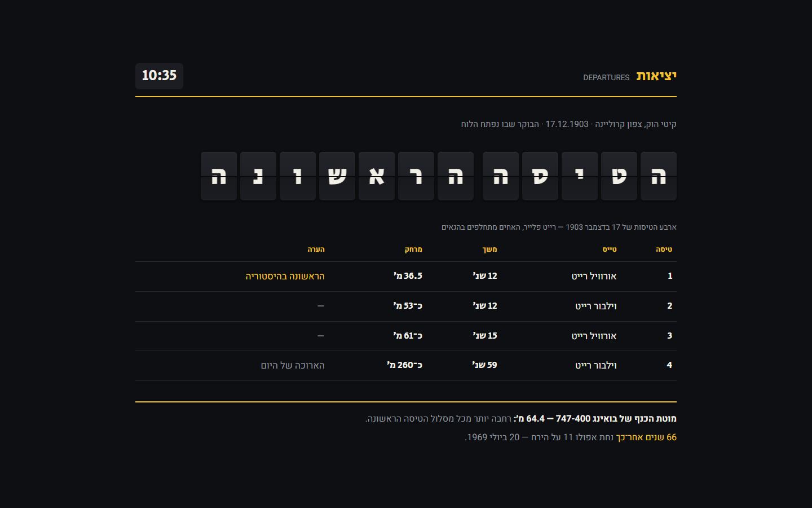This screenshot has width=812, height=508.
Task: Click the הארוכה של היום note
Action: tap(293, 365)
